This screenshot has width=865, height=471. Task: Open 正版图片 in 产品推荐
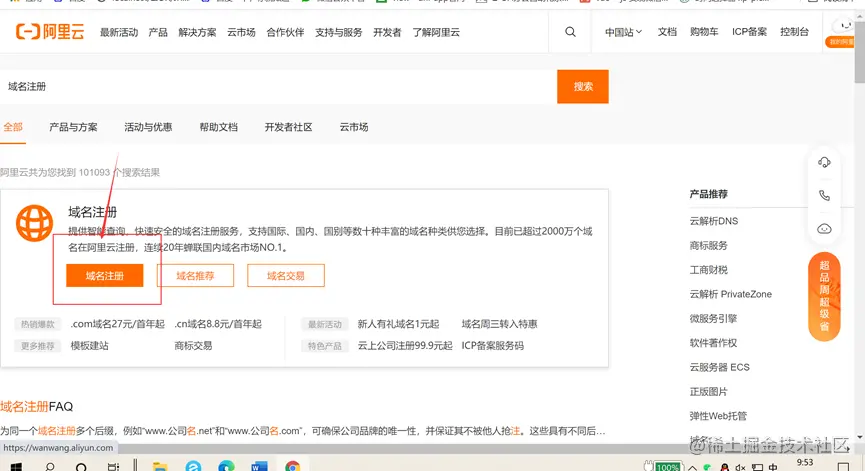pos(708,392)
